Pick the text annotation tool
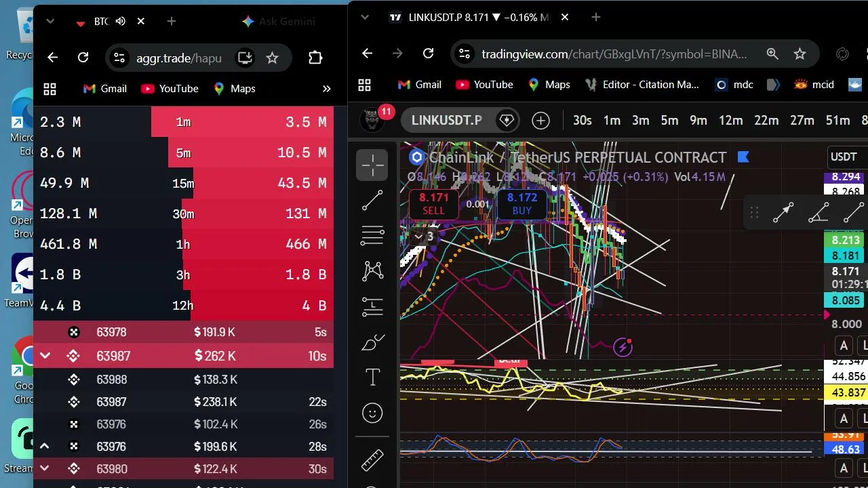This screenshot has height=488, width=868. click(372, 378)
